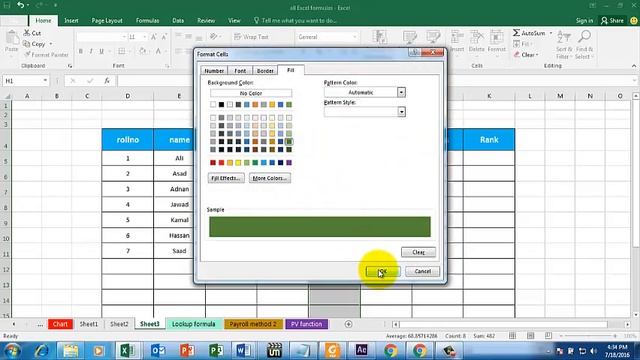
Task: Click the Undo icon in quick access
Action: 20,5
